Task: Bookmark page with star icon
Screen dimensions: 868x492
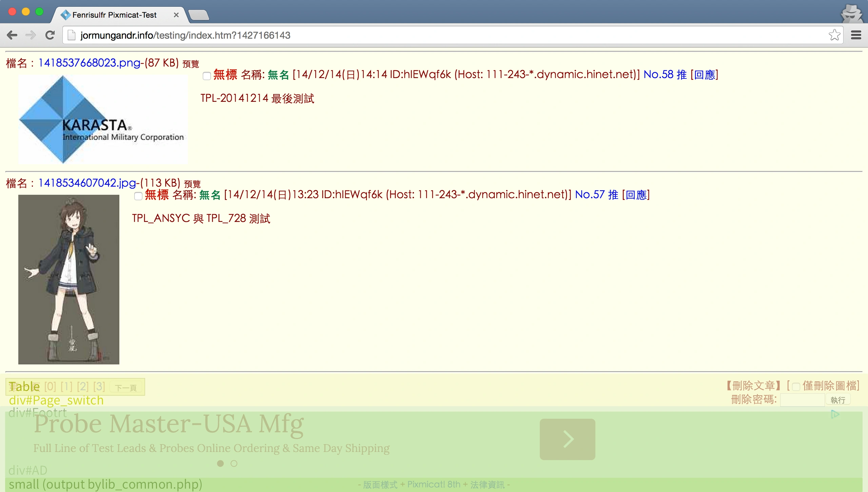Action: click(x=834, y=35)
